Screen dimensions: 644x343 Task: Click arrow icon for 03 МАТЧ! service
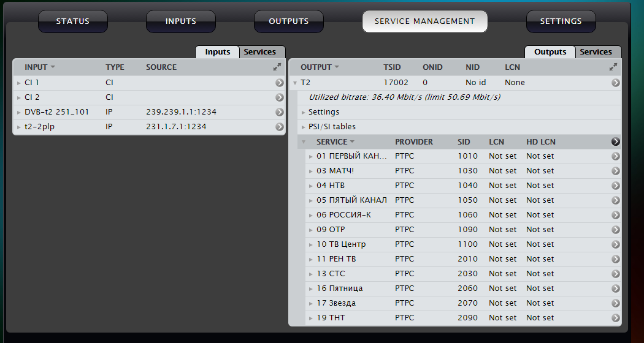[x=616, y=171]
